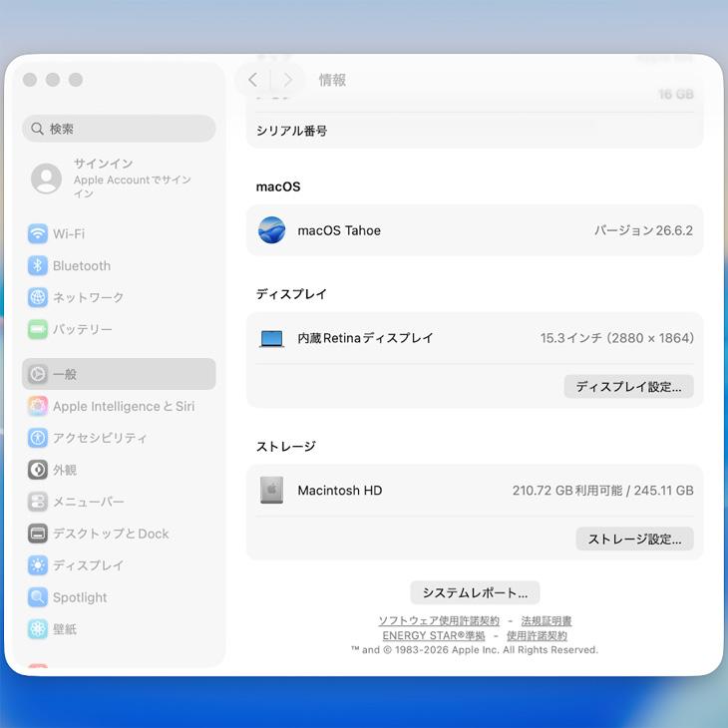Select Bluetooth label in sidebar
The image size is (728, 728).
point(82,265)
